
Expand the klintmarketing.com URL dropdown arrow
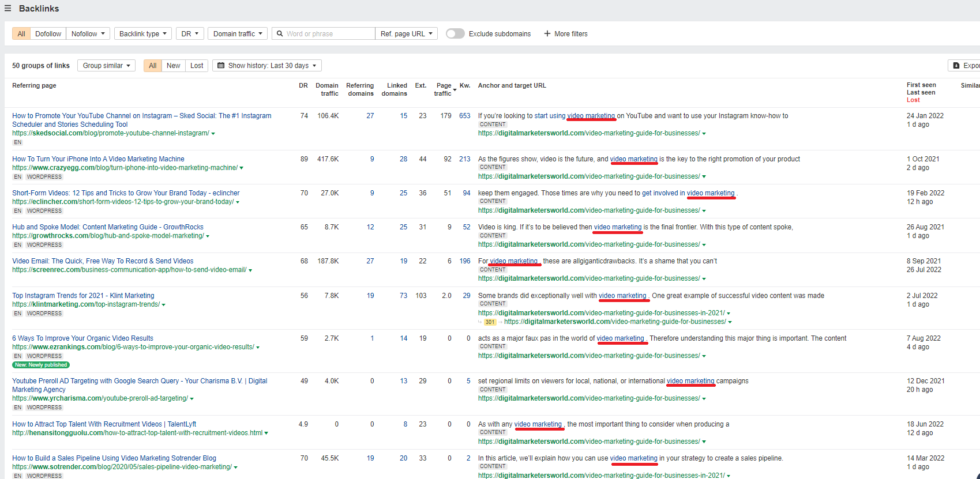(163, 305)
